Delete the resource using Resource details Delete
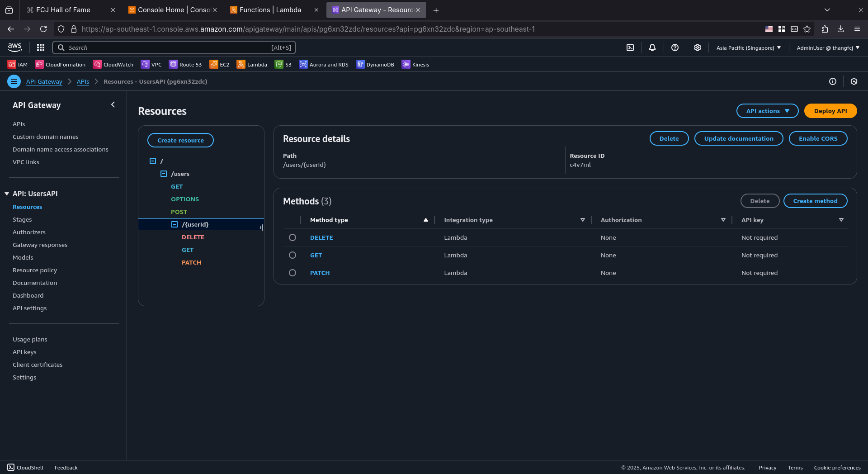 click(x=669, y=138)
